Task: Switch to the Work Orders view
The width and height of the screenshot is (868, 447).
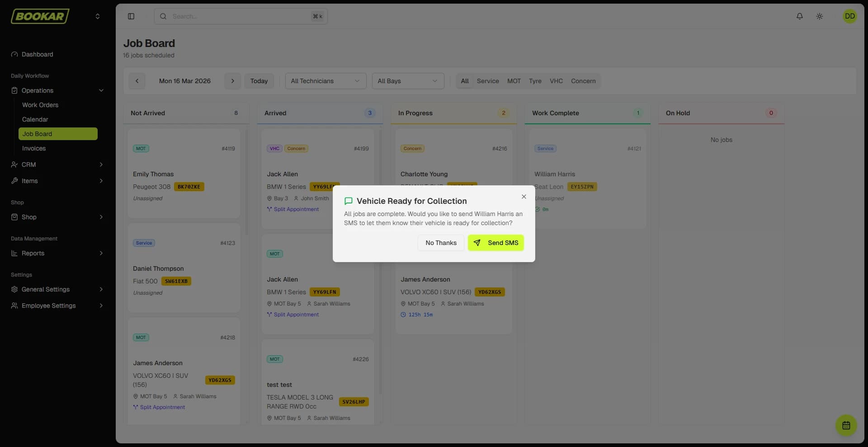Action: pyautogui.click(x=40, y=105)
